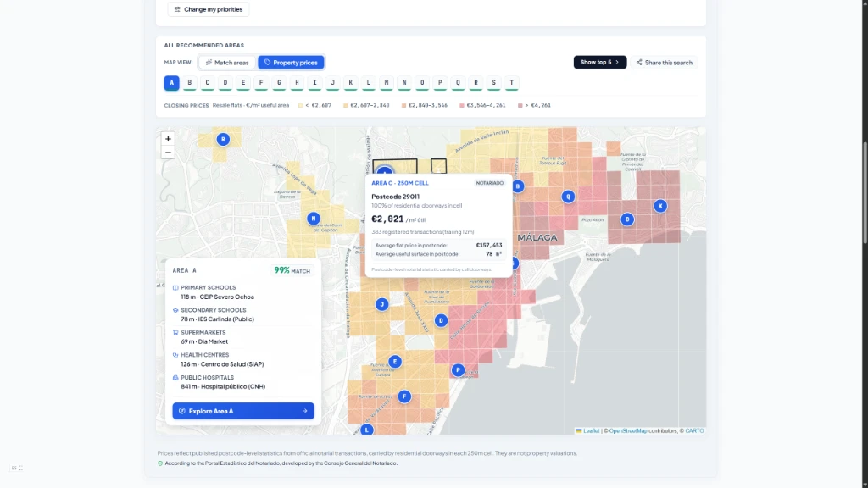
Task: Click the Secondary Schools icon in Area A card
Action: click(175, 310)
